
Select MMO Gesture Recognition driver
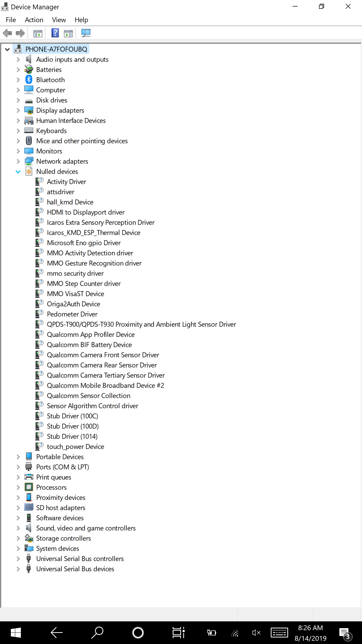pyautogui.click(x=94, y=263)
